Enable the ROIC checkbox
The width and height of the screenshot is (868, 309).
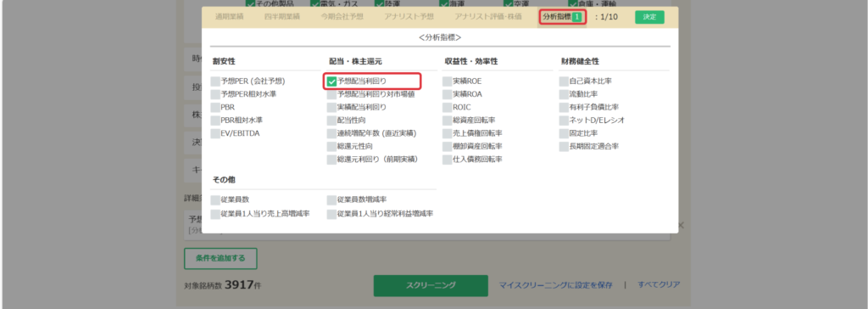tap(448, 108)
